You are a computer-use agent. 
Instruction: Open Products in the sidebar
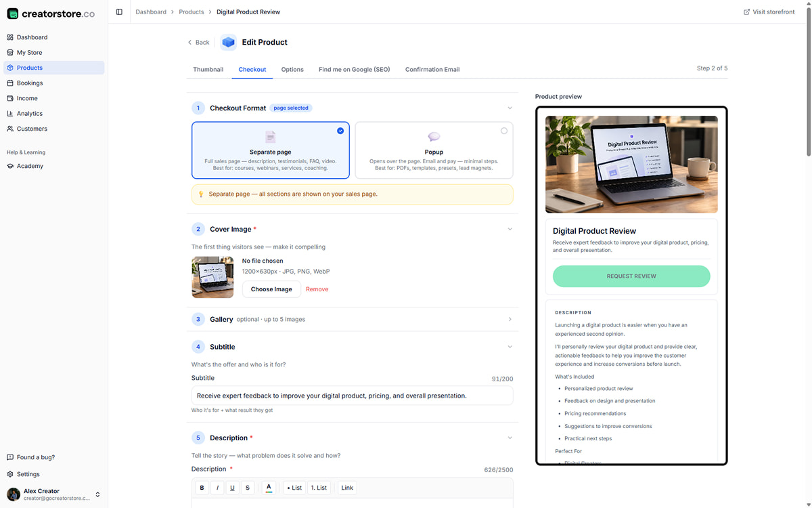pyautogui.click(x=54, y=68)
